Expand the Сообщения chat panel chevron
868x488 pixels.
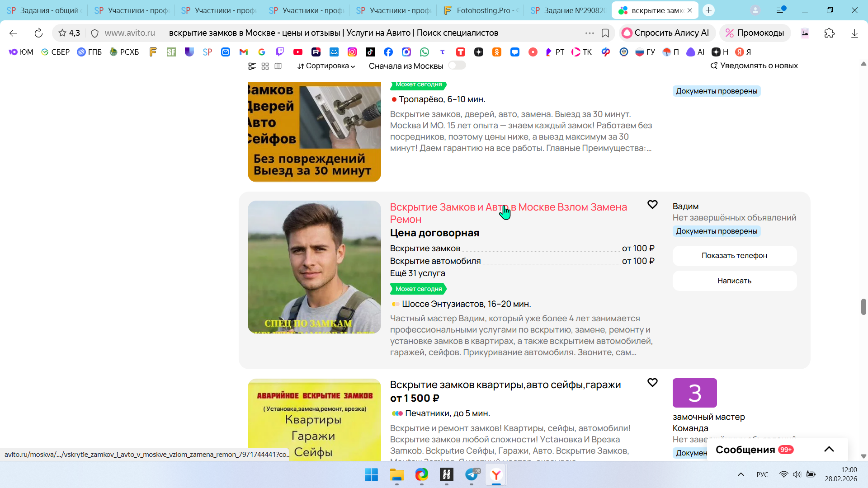click(829, 449)
